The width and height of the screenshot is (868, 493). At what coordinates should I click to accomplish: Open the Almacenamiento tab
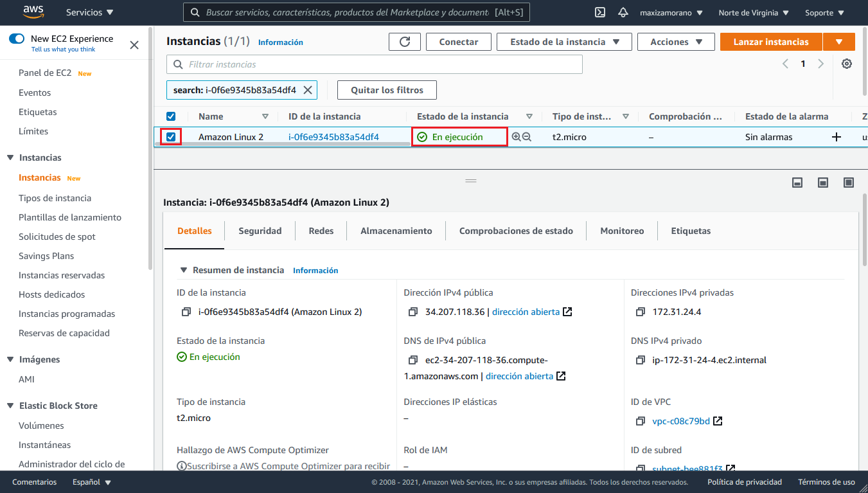tap(396, 231)
